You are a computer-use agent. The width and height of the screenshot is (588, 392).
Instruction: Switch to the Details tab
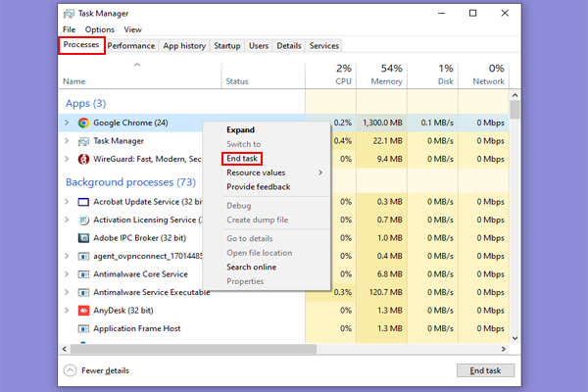[289, 46]
